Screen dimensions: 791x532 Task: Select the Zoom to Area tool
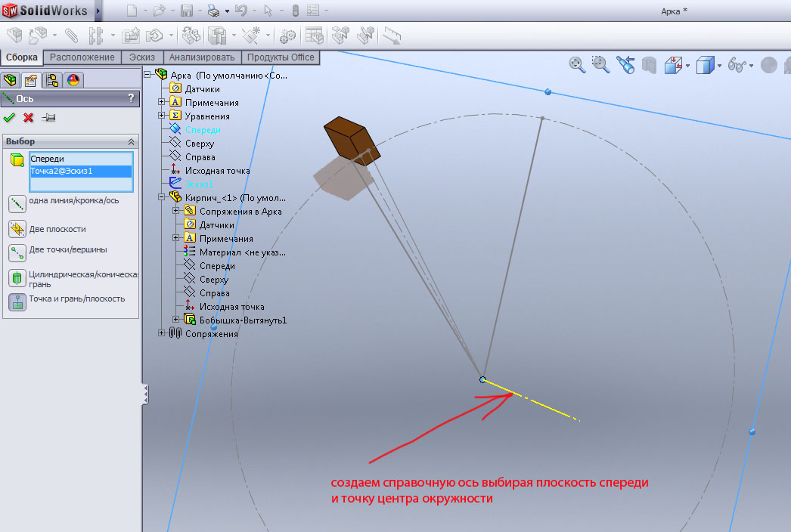(600, 65)
